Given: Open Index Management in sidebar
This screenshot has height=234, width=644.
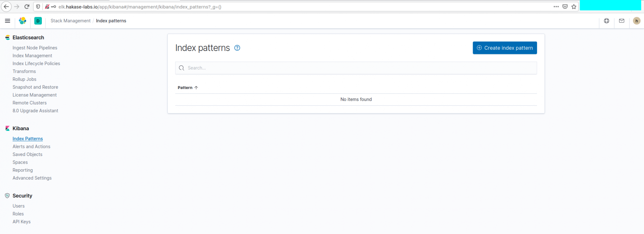Looking at the screenshot, I should (x=32, y=55).
